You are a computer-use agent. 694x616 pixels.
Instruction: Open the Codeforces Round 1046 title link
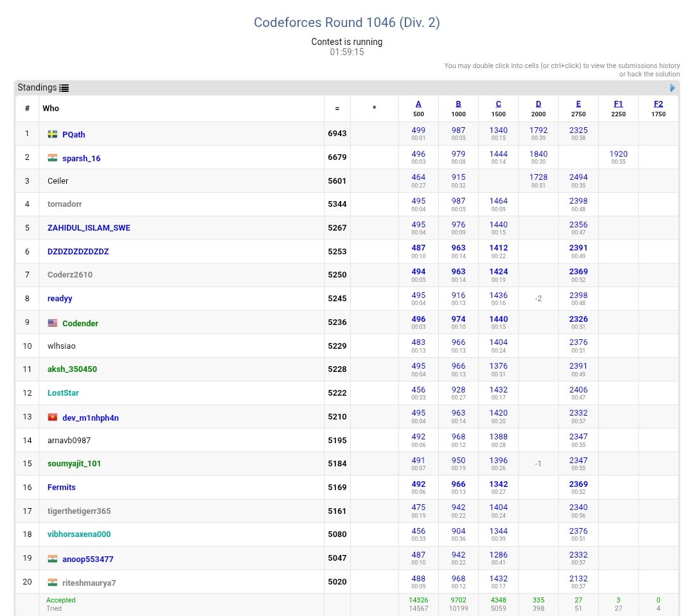[346, 22]
